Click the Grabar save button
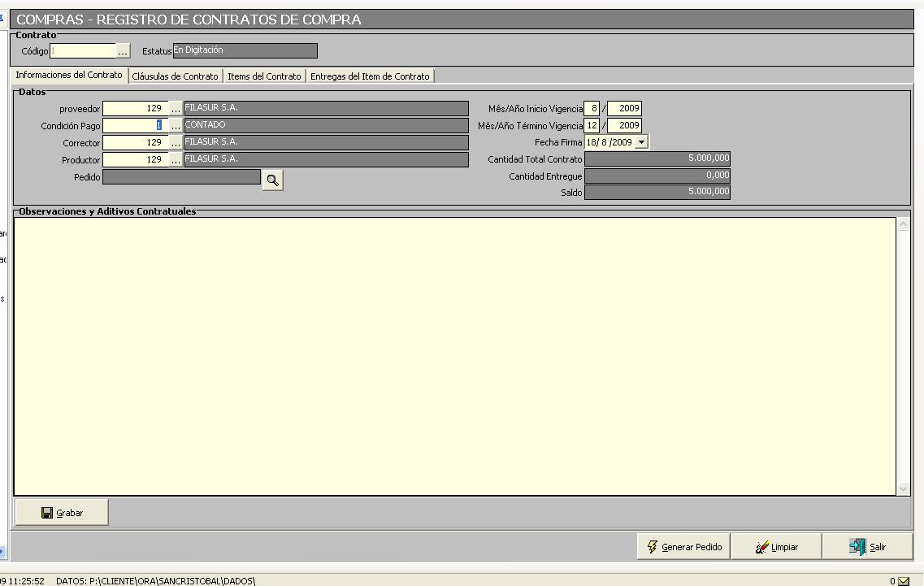The height and width of the screenshot is (586, 924). coord(62,513)
